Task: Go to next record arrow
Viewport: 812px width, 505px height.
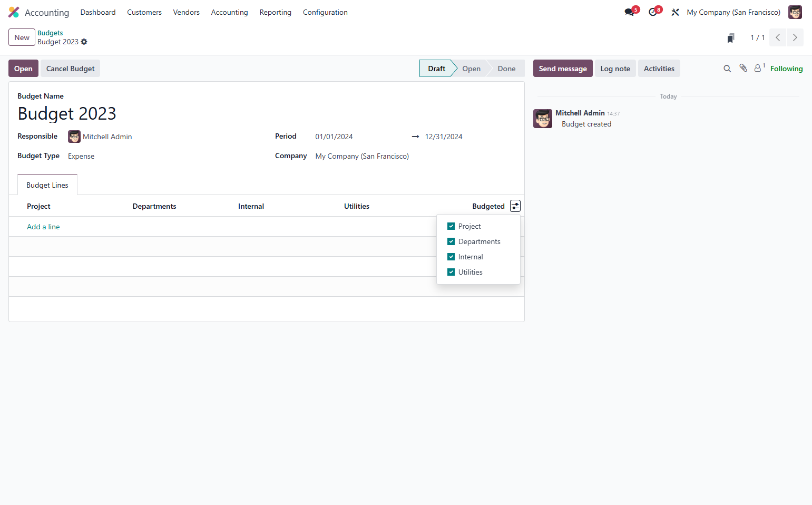Action: click(795, 37)
